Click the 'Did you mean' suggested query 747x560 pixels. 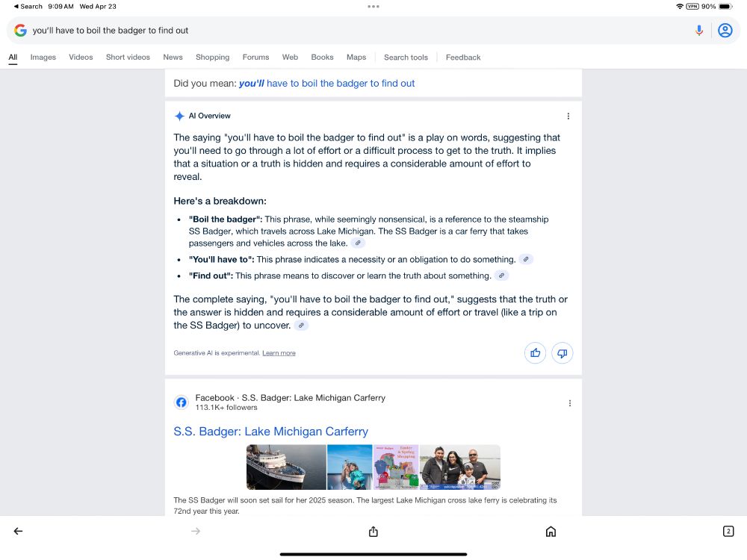click(326, 84)
